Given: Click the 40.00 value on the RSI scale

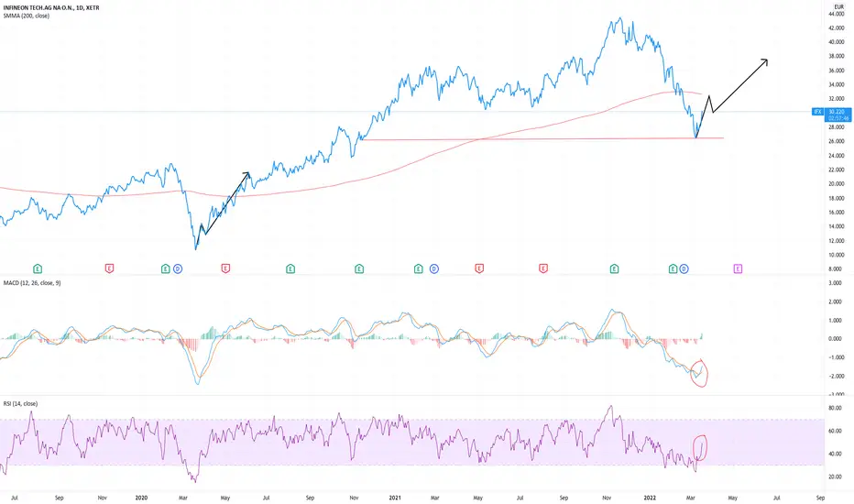Looking at the screenshot, I should coord(835,454).
